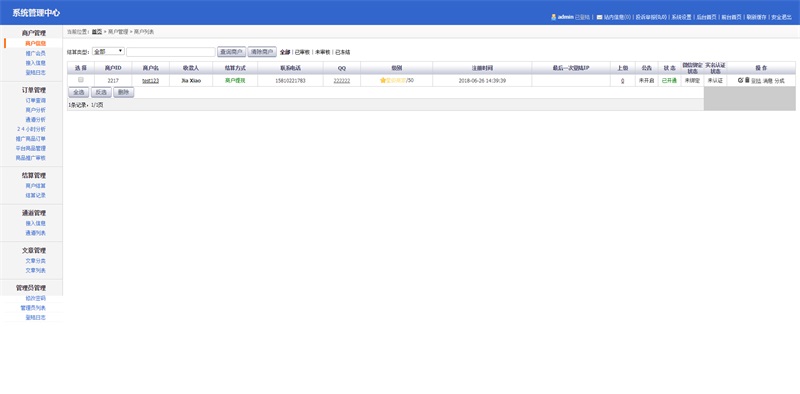Click the search text input field
Viewport: 800px width, 394px height.
[x=171, y=52]
